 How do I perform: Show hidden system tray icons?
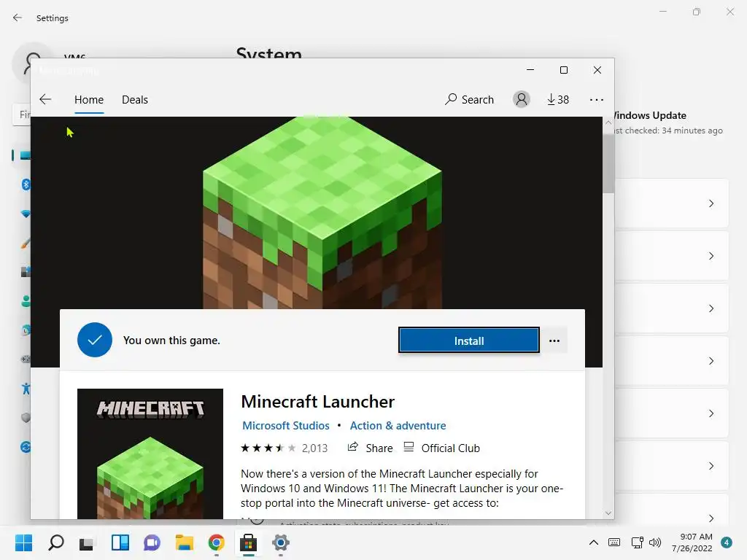pyautogui.click(x=594, y=542)
